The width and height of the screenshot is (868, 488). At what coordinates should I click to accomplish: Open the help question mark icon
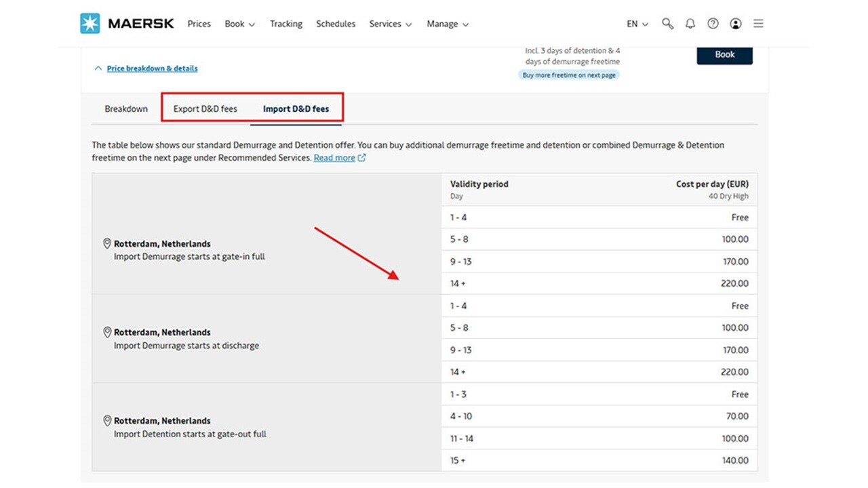point(713,23)
